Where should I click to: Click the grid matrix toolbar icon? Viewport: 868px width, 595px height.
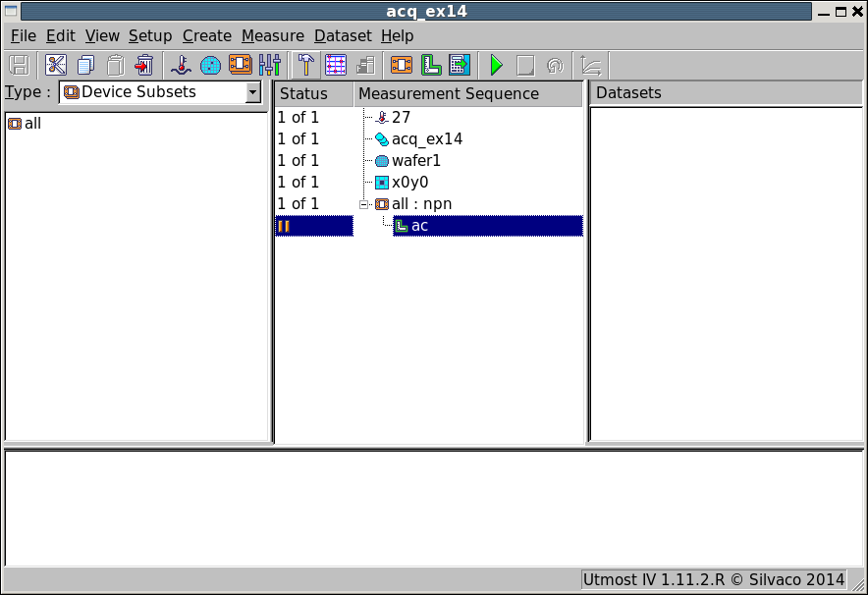click(x=336, y=66)
